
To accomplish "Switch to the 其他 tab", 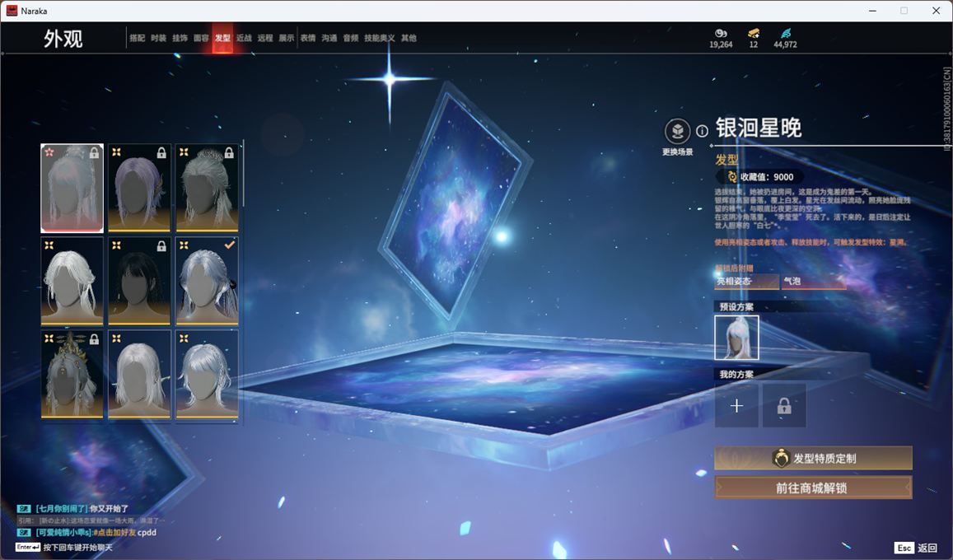I will click(x=409, y=38).
